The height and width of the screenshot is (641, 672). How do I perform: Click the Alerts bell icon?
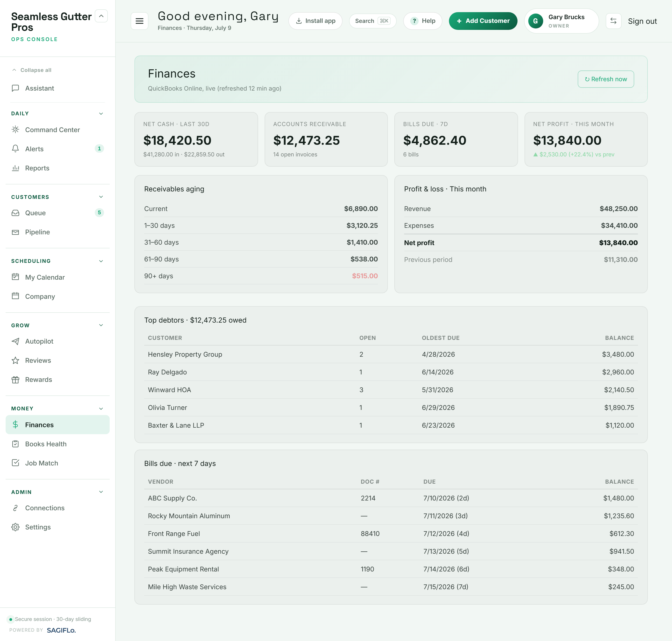pos(15,149)
